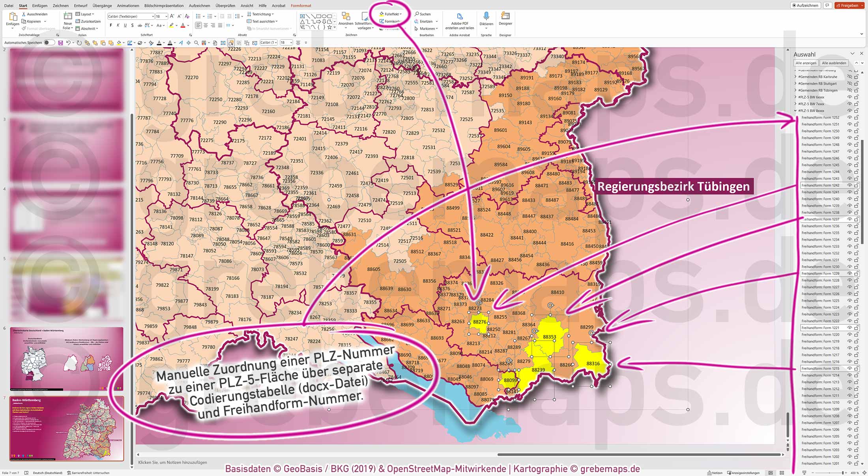Apply bold formatting with F button
This screenshot has width=868, height=476.
click(111, 25)
